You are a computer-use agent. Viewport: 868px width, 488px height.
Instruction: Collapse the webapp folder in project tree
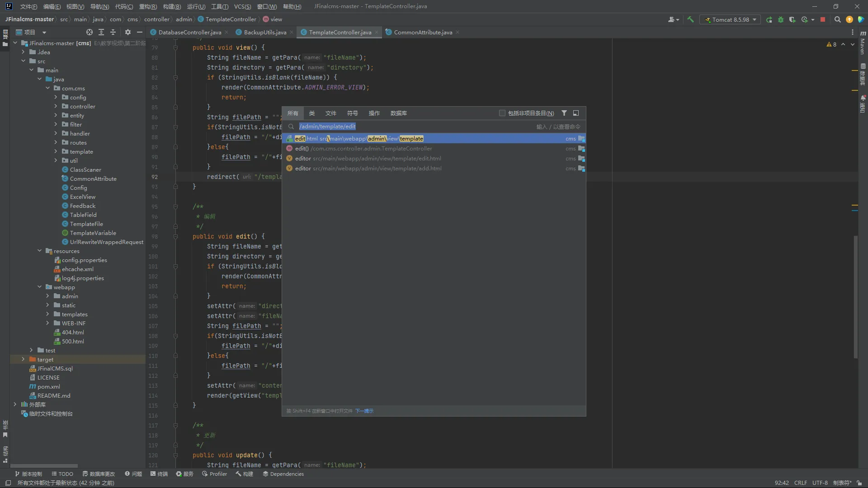pyautogui.click(x=40, y=287)
